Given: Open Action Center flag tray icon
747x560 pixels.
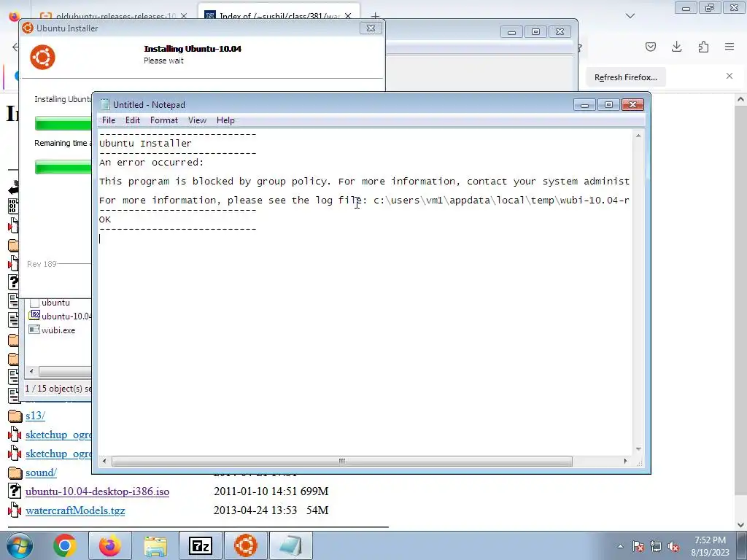Looking at the screenshot, I should (638, 547).
